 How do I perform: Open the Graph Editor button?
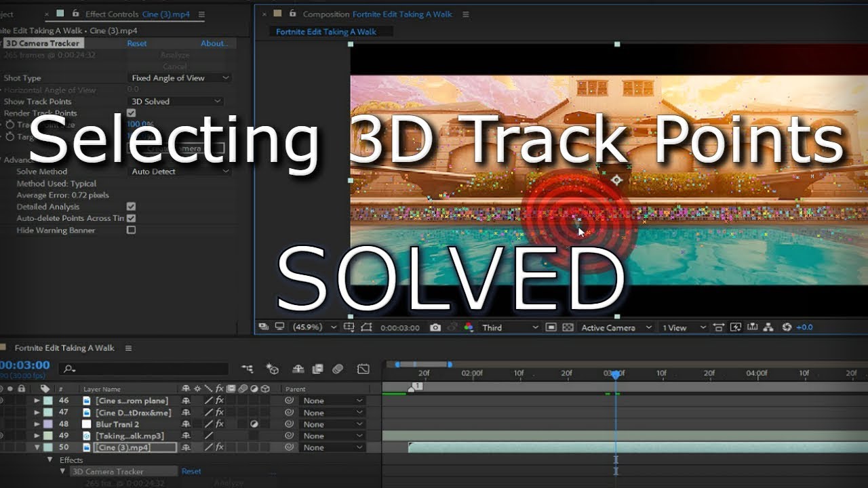(x=363, y=369)
